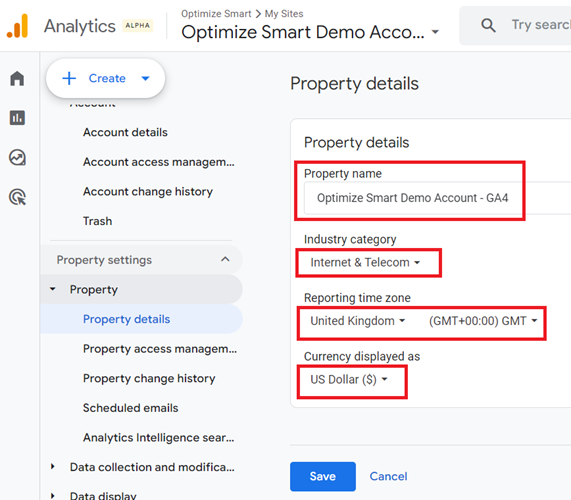
Task: Open Property access management
Action: (x=160, y=349)
